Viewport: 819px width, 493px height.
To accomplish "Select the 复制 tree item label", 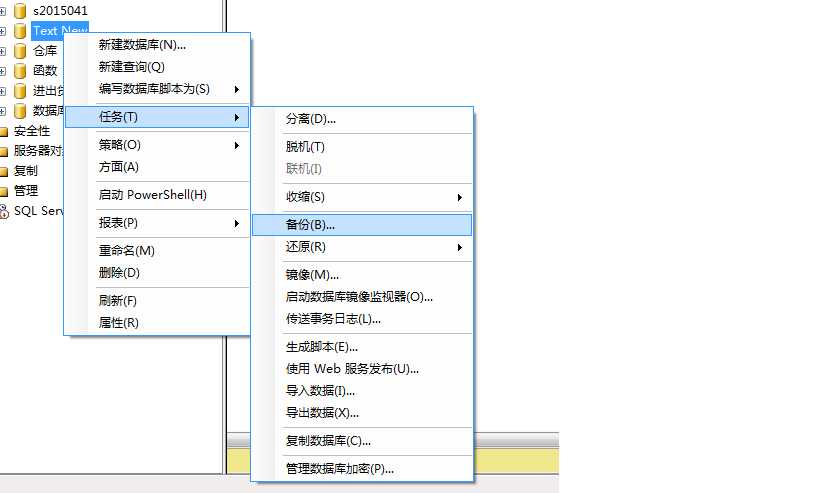I will 26,171.
